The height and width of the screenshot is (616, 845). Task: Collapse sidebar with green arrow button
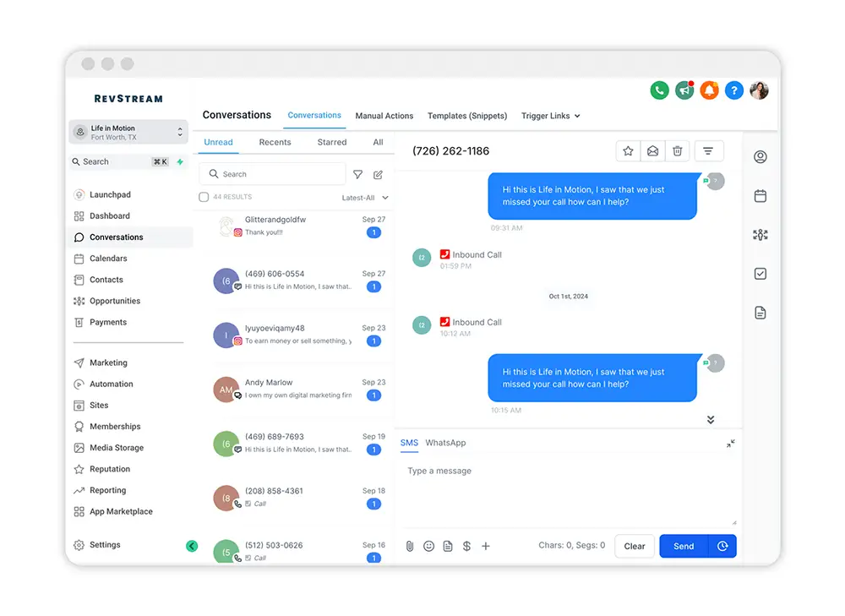point(192,546)
